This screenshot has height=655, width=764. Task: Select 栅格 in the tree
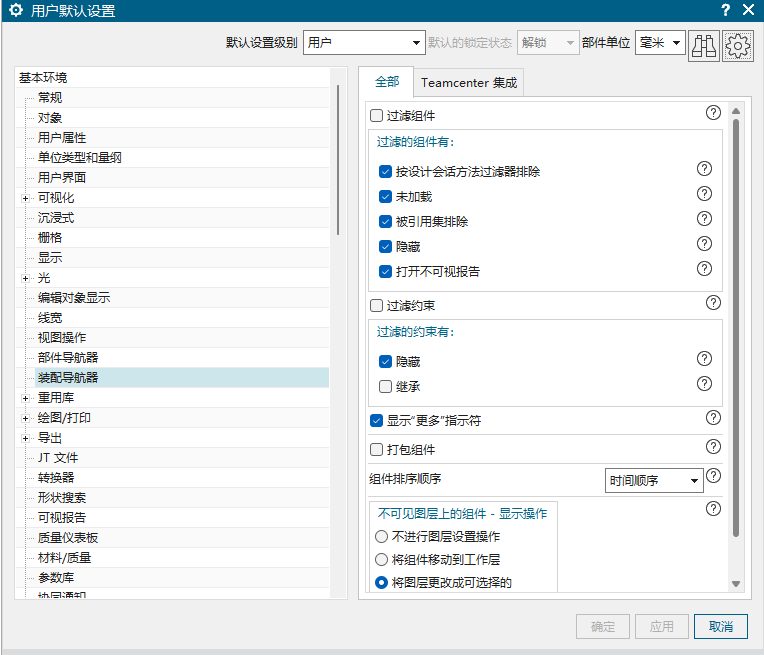click(x=50, y=237)
